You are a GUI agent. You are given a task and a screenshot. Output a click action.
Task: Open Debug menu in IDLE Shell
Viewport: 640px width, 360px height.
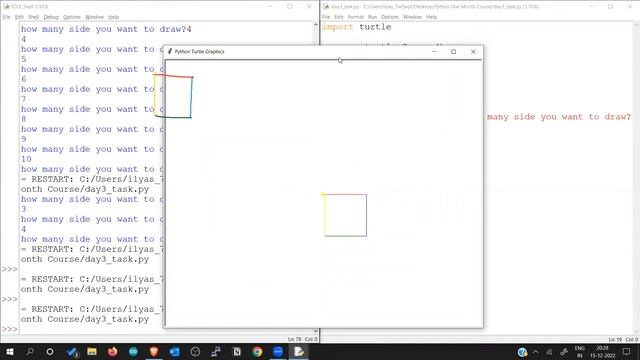click(51, 17)
